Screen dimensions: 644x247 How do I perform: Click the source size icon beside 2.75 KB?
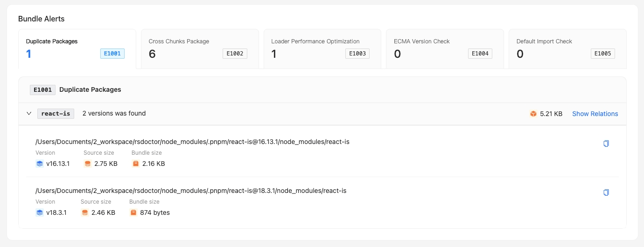[x=87, y=164]
